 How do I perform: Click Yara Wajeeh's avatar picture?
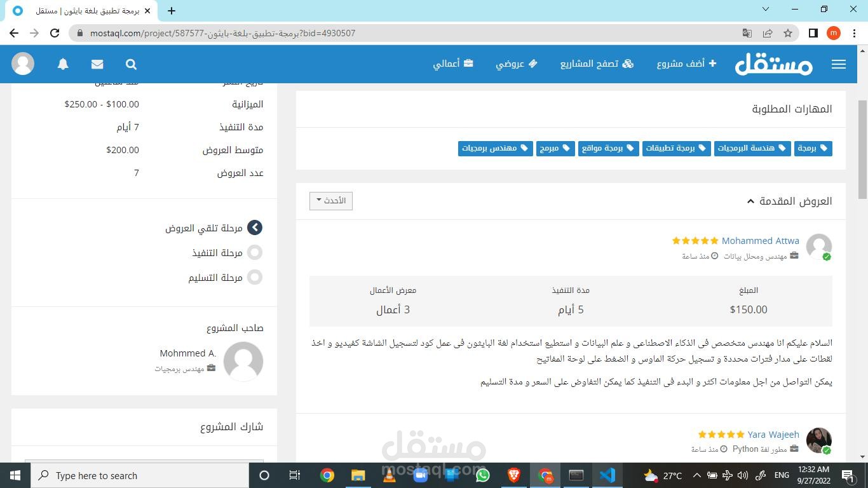tap(819, 440)
